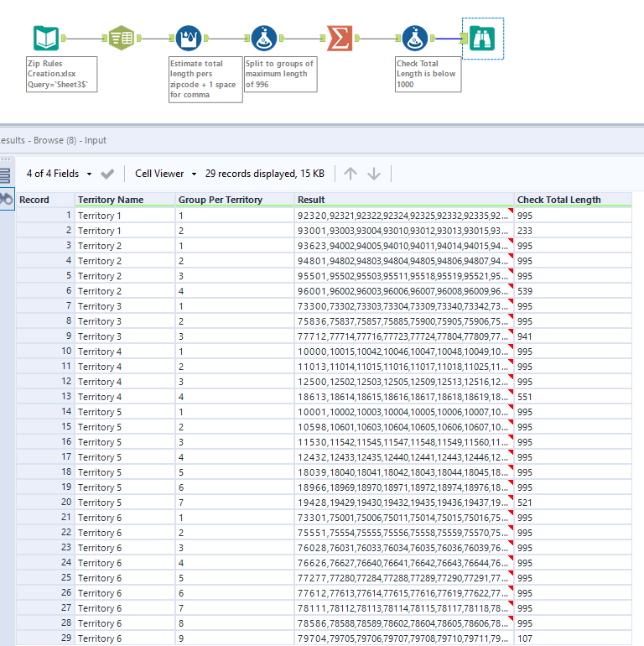Click the 'Check Total Length' Formula tool
This screenshot has width=644, height=646.
click(414, 39)
